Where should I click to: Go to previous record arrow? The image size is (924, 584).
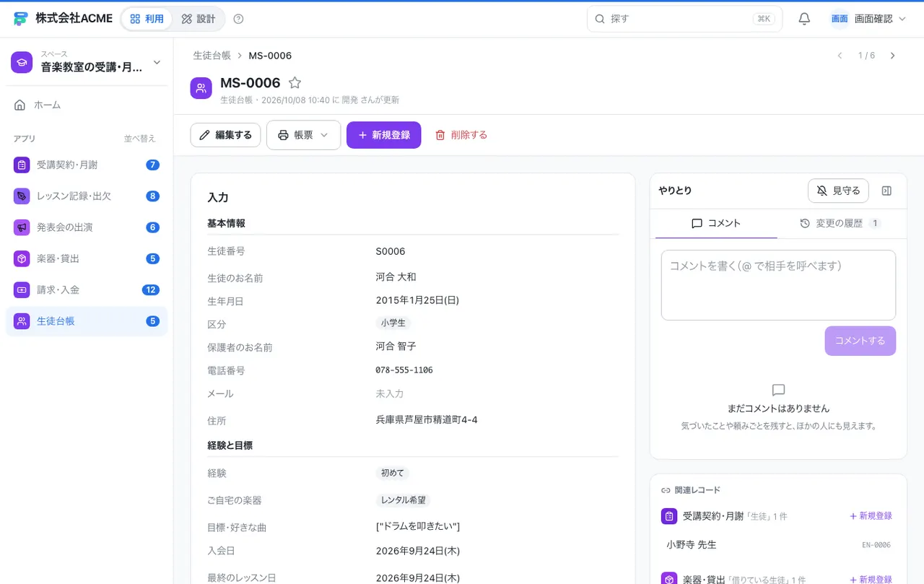click(840, 56)
